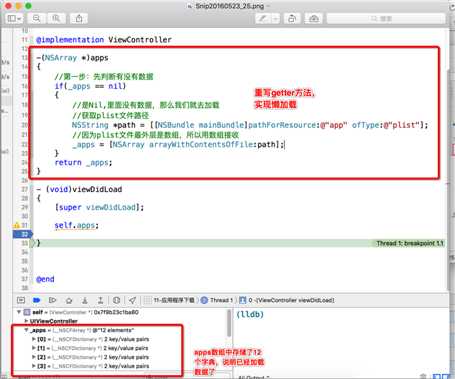455x379 pixels.
Task: Toggle the blue breakpoints activation icon
Action: [37, 300]
